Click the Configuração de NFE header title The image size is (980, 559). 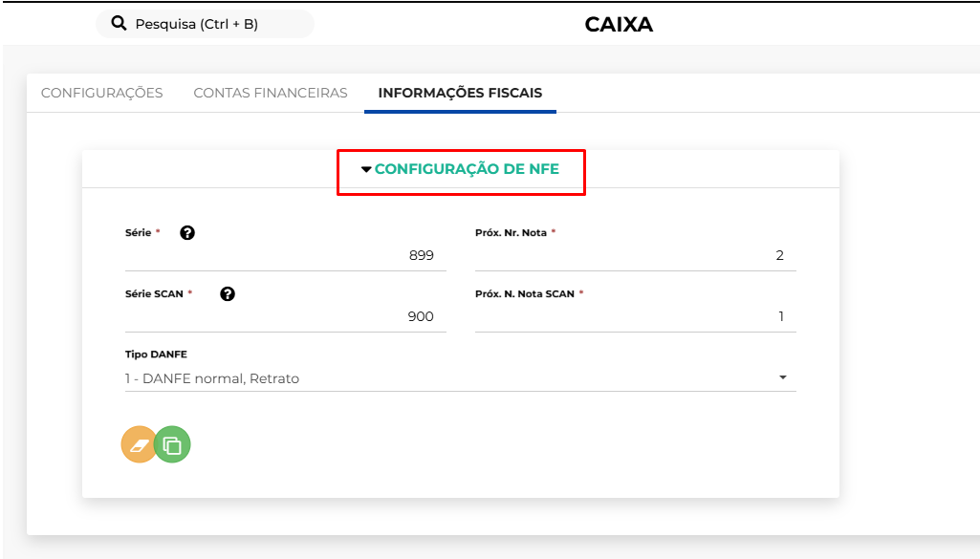[x=467, y=169]
